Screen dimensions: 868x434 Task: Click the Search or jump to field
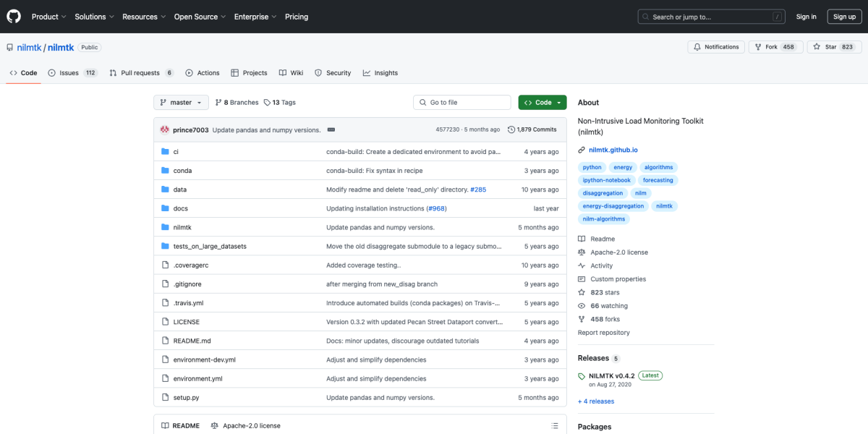point(711,17)
